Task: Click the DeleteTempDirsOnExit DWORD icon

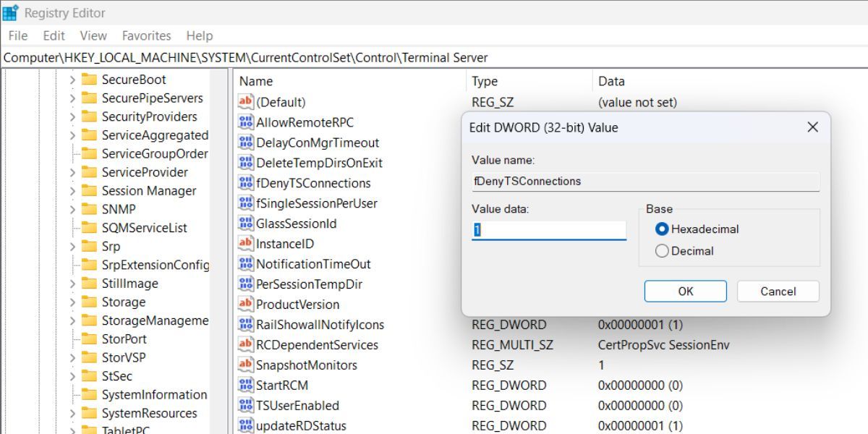Action: (246, 163)
